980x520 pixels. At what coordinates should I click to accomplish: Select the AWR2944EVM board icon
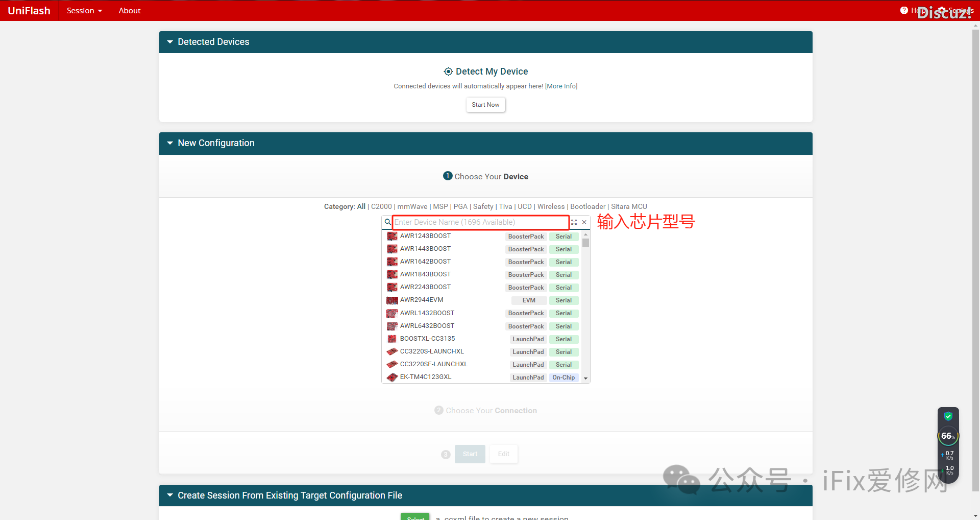click(392, 300)
